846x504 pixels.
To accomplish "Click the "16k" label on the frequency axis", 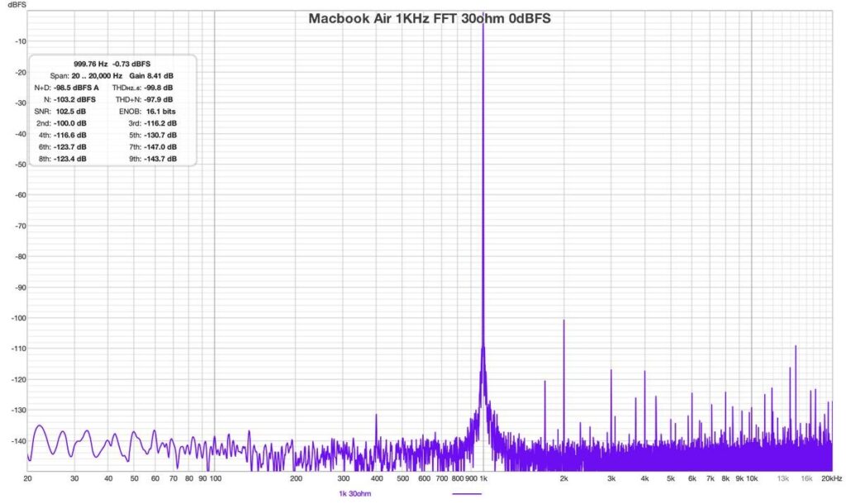I will tap(806, 478).
